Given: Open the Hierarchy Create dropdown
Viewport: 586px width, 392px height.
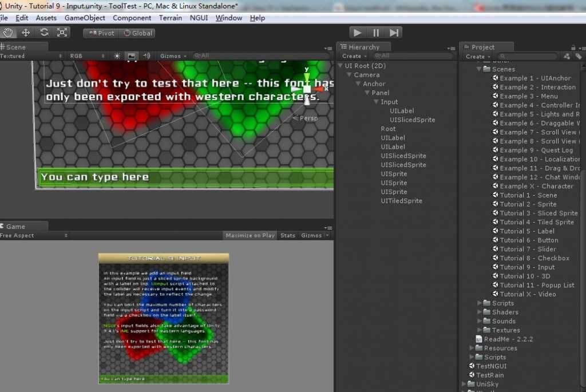Looking at the screenshot, I should (354, 56).
